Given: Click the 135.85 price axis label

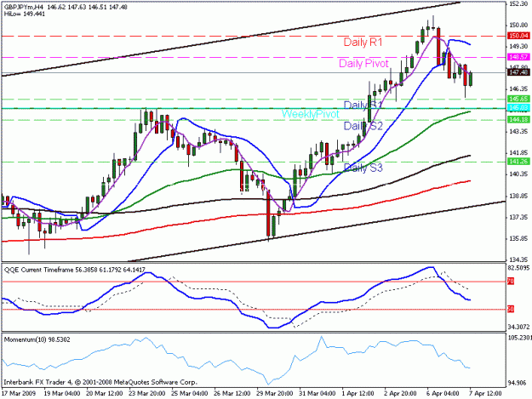Looking at the screenshot, I should (x=518, y=238).
